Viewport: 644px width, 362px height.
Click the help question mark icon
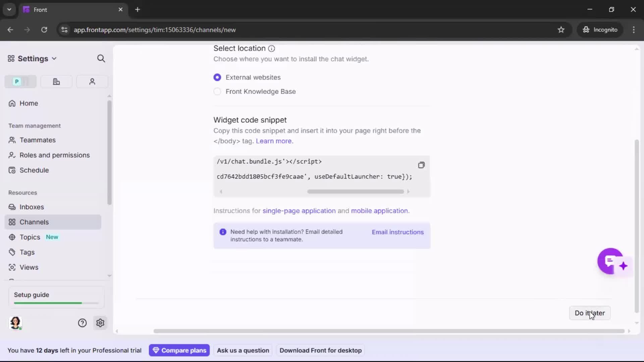[x=83, y=323]
